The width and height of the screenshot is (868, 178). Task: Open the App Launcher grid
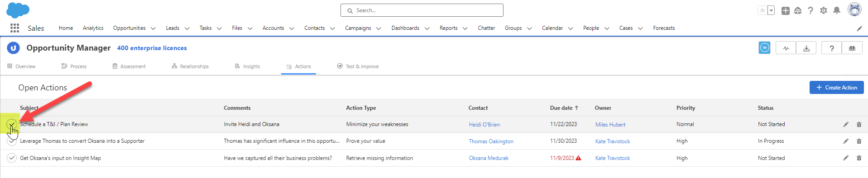[14, 28]
